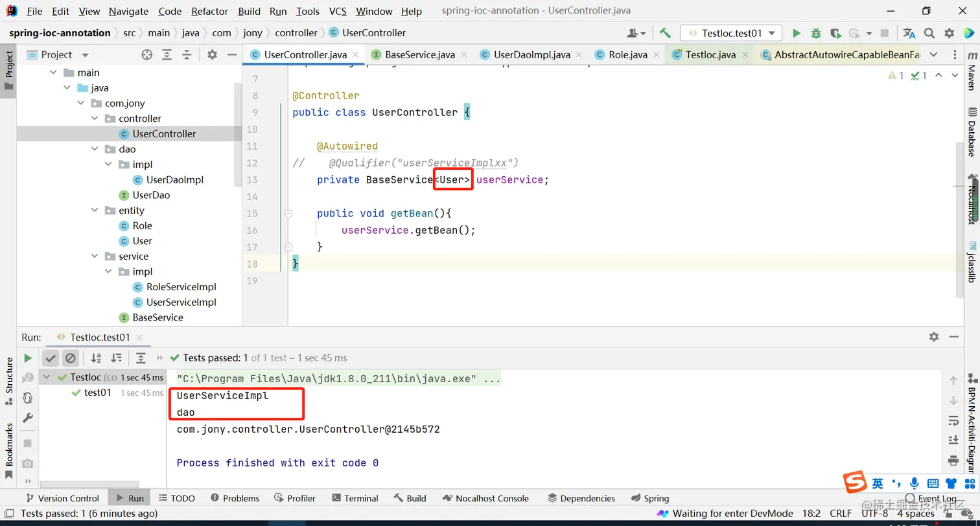This screenshot has height=526, width=980.
Task: Collapse the entity package node
Action: [95, 211]
